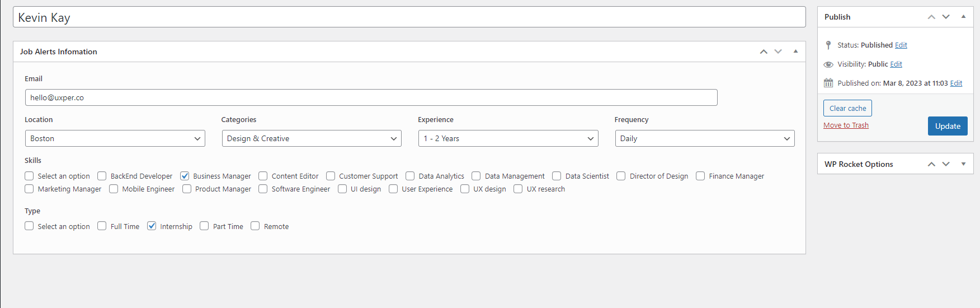Check the Remote type checkbox
Screen dimensions: 980x308
coord(255,226)
